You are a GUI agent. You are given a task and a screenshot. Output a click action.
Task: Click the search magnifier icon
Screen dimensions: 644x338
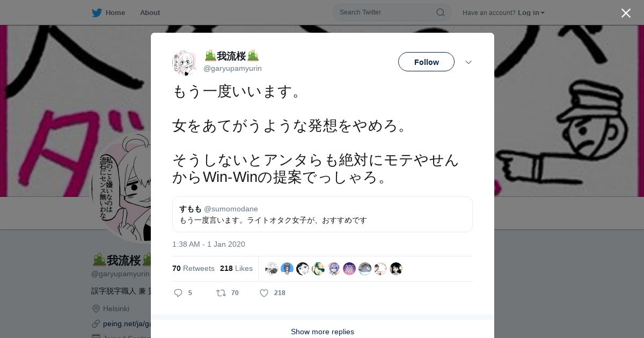tap(440, 12)
